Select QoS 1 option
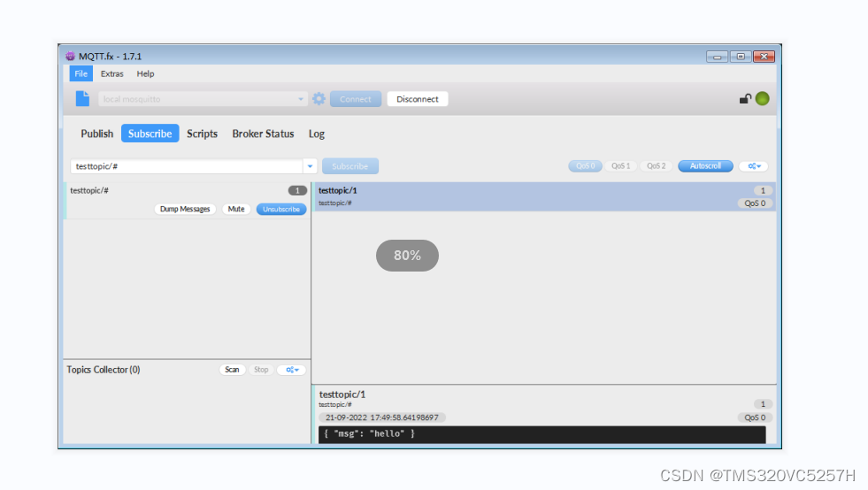 [x=620, y=166]
